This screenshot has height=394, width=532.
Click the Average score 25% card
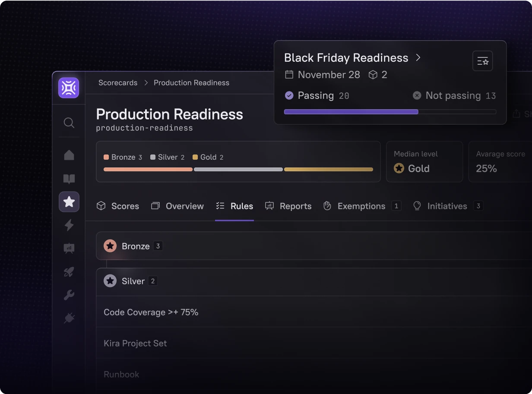pyautogui.click(x=500, y=161)
